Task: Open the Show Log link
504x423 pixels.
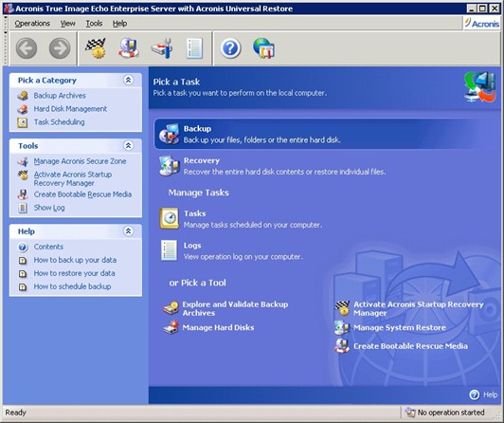Action: [x=49, y=208]
